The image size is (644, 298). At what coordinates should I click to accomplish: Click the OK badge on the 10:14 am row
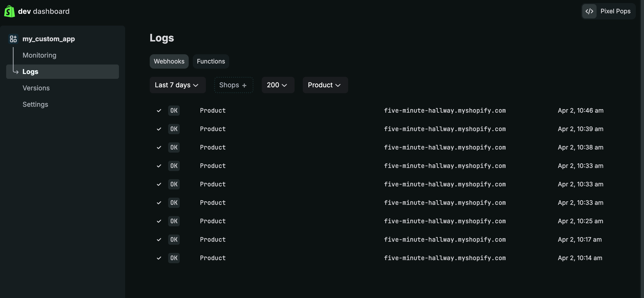(174, 258)
